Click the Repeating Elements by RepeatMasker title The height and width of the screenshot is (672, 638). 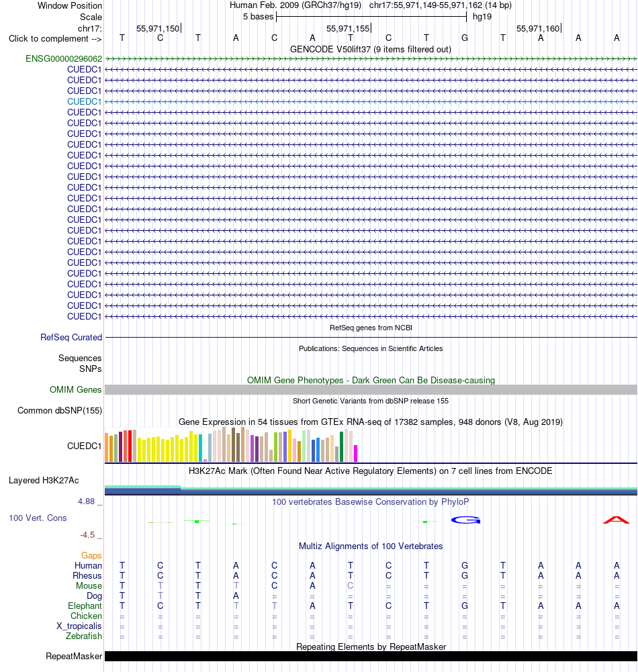371,646
